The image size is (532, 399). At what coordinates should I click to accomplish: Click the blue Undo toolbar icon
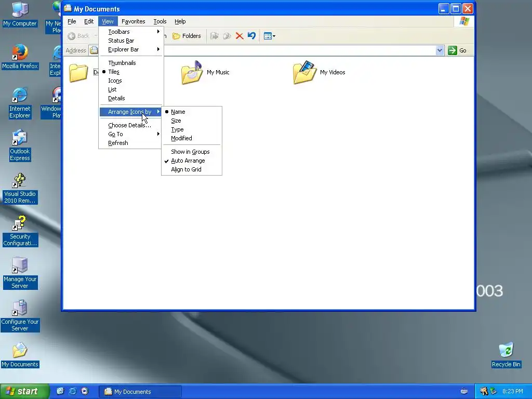click(251, 36)
